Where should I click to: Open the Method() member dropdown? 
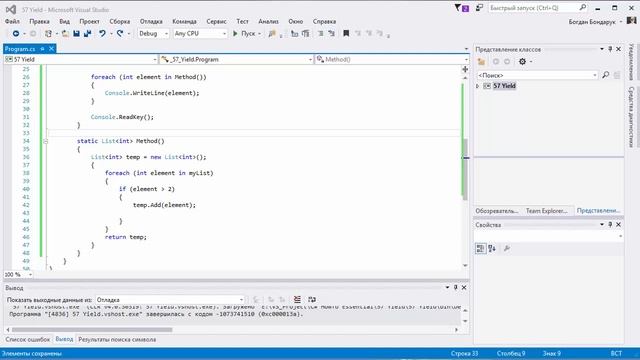click(x=392, y=60)
